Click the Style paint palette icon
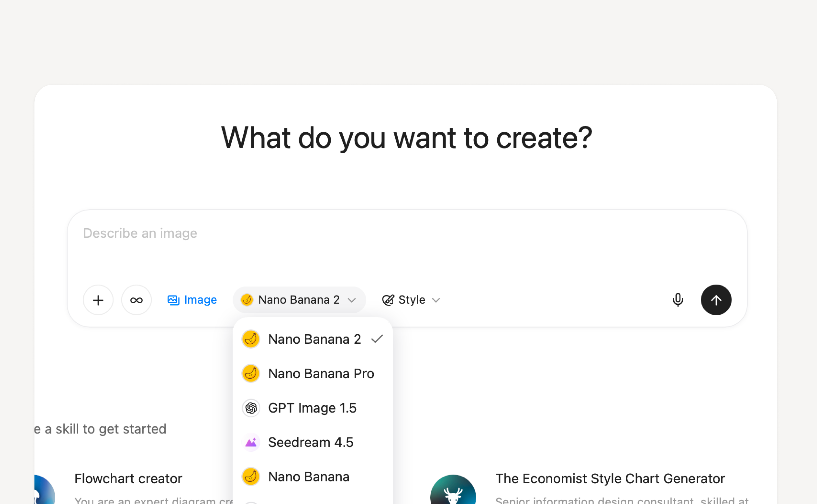The image size is (817, 504). coord(388,300)
